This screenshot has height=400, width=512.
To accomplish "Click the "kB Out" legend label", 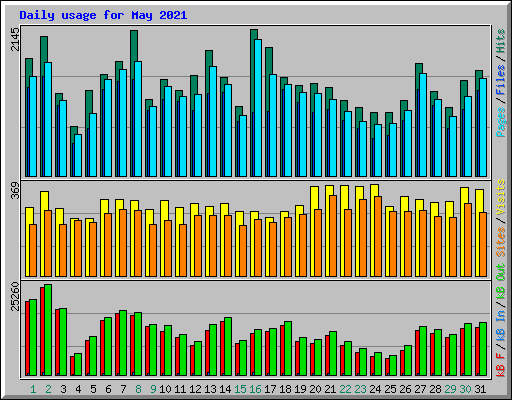I will coord(501,282).
